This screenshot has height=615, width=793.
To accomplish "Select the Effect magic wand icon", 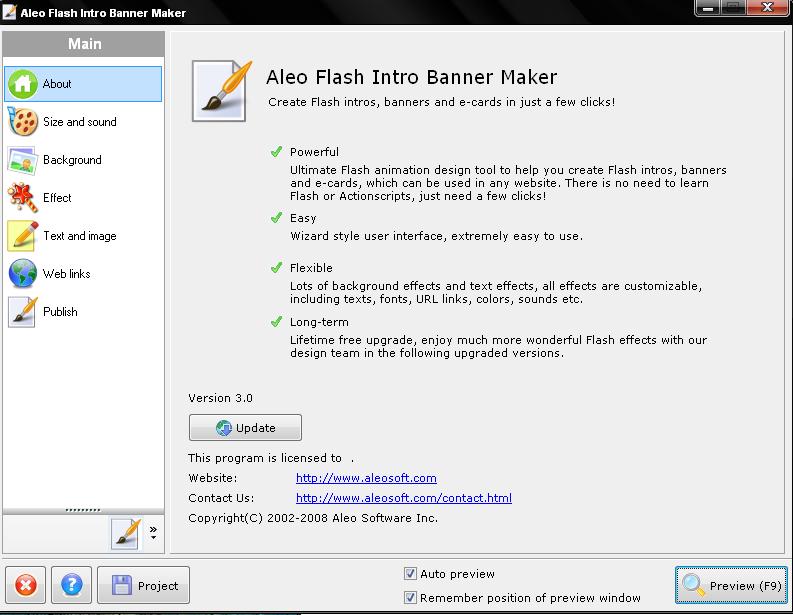I will (x=23, y=198).
